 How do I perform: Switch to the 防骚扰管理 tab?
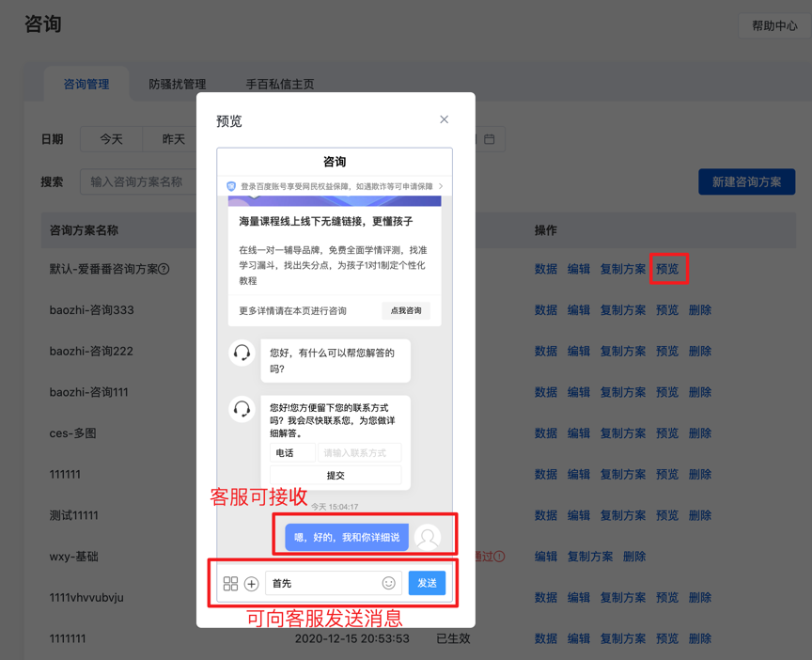(x=177, y=85)
